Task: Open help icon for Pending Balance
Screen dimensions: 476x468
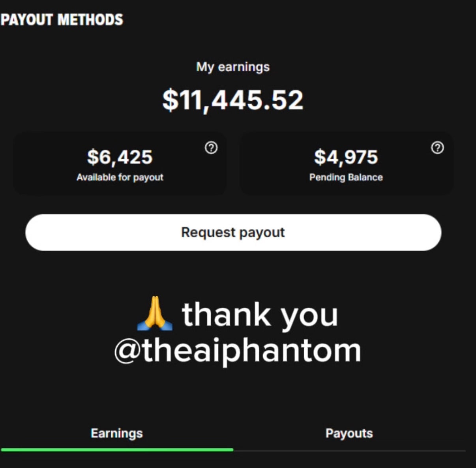Action: click(437, 148)
